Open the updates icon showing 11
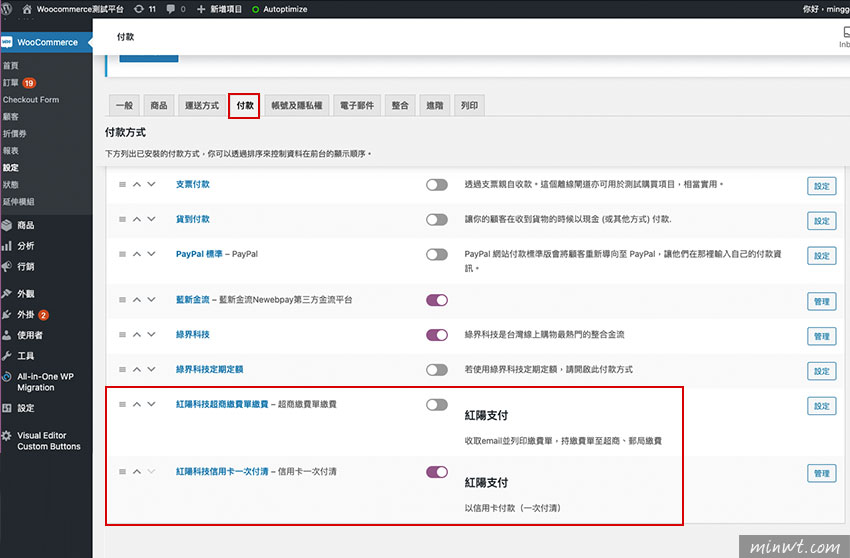 coord(139,9)
